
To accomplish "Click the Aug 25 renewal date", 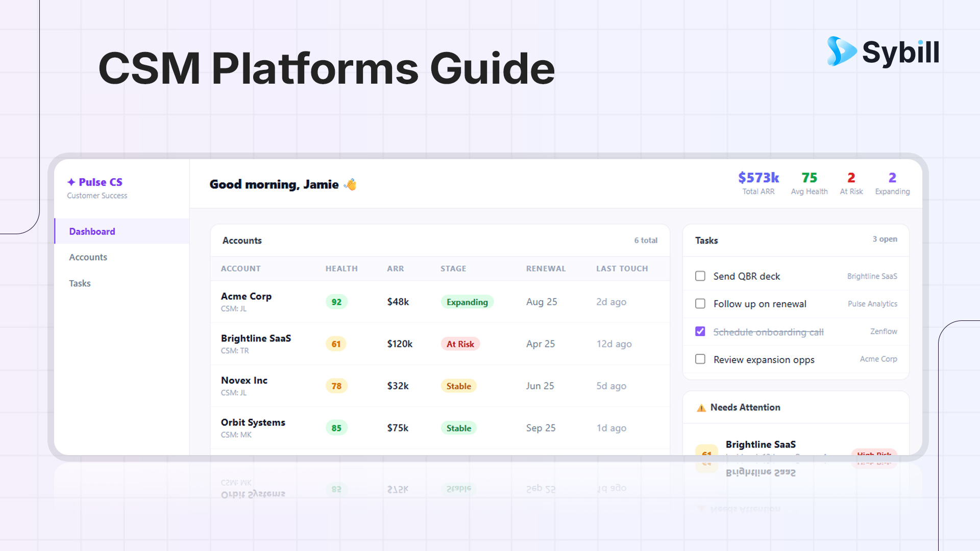I will pyautogui.click(x=542, y=302).
